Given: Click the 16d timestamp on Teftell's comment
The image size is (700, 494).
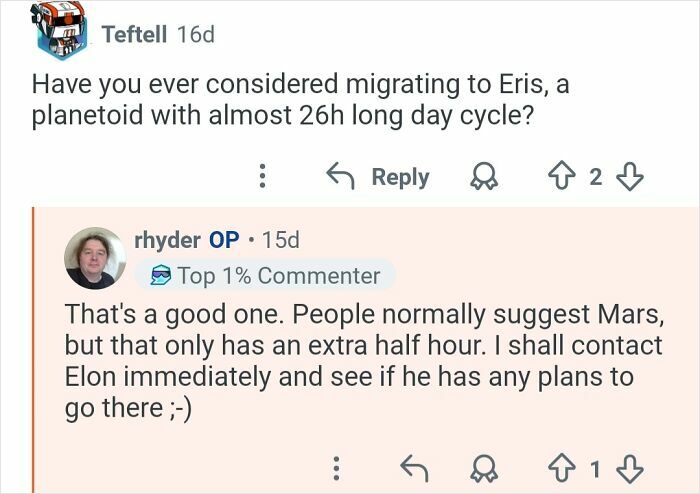Looking at the screenshot, I should pos(195,34).
